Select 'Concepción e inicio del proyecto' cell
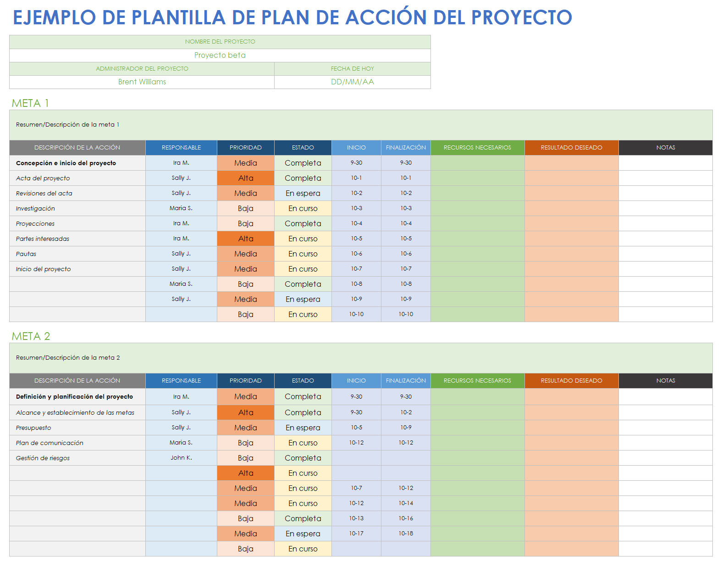This screenshot has height=562, width=728. (x=77, y=163)
